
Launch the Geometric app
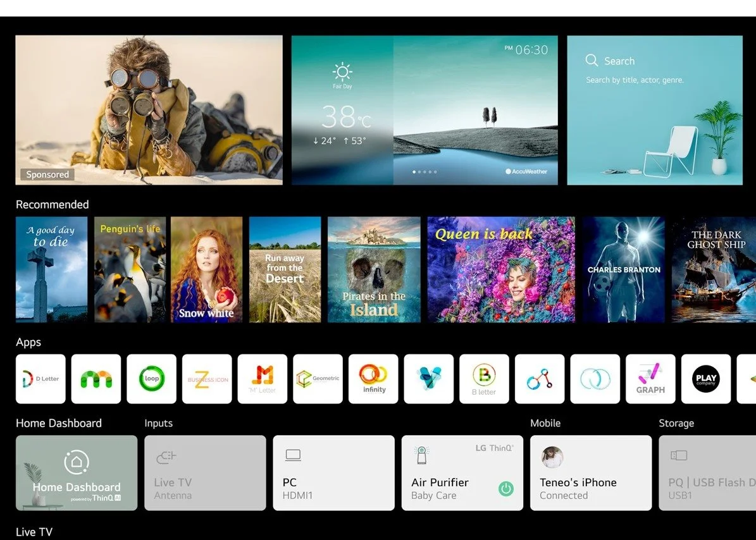318,379
